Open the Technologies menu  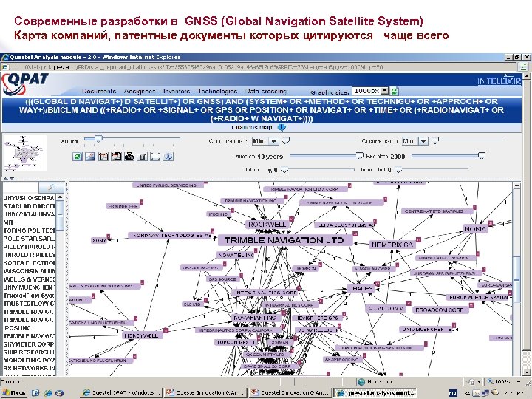click(x=217, y=92)
